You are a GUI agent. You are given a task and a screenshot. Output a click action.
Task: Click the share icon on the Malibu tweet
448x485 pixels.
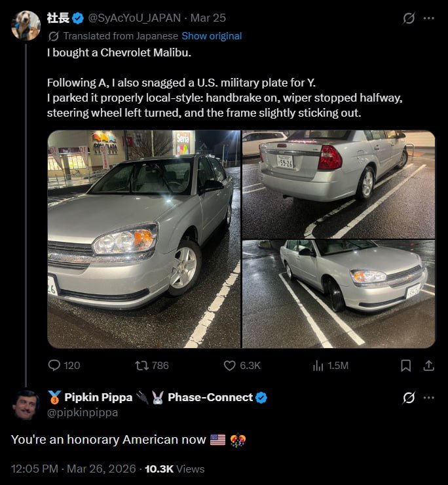(429, 365)
